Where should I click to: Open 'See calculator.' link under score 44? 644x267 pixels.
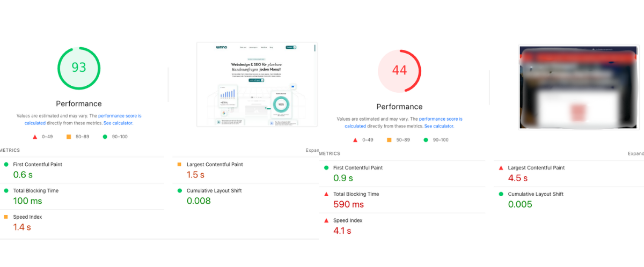(x=439, y=126)
